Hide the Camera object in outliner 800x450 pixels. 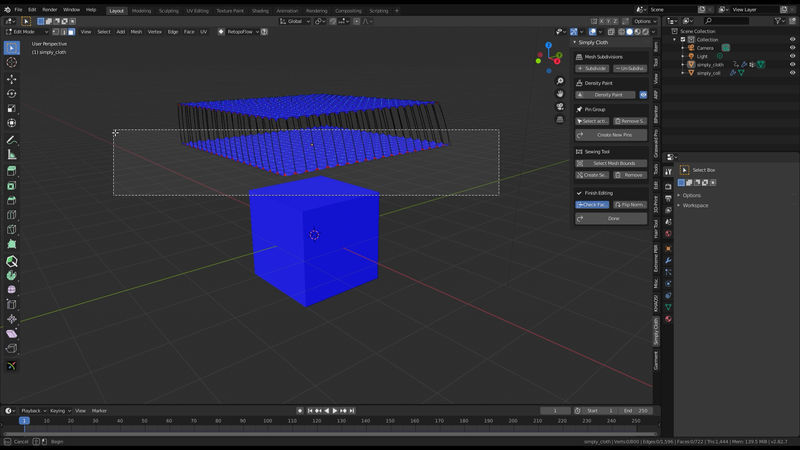coord(792,48)
